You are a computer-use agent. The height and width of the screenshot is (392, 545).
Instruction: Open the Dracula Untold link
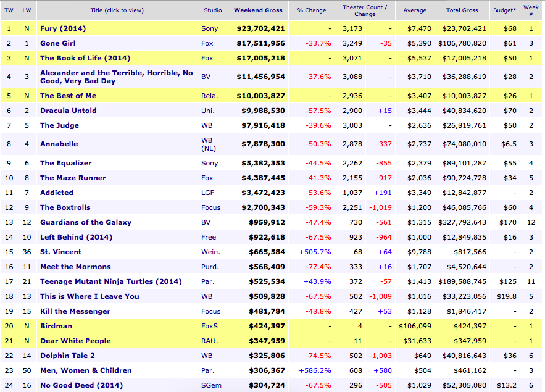(x=68, y=111)
